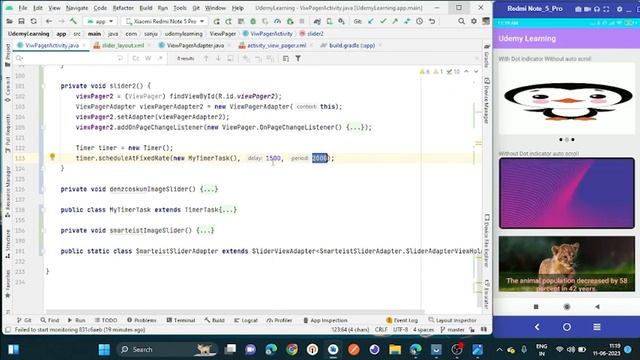The width and height of the screenshot is (640, 360).
Task: Switch to slider_layout.xml tab
Action: (122, 45)
